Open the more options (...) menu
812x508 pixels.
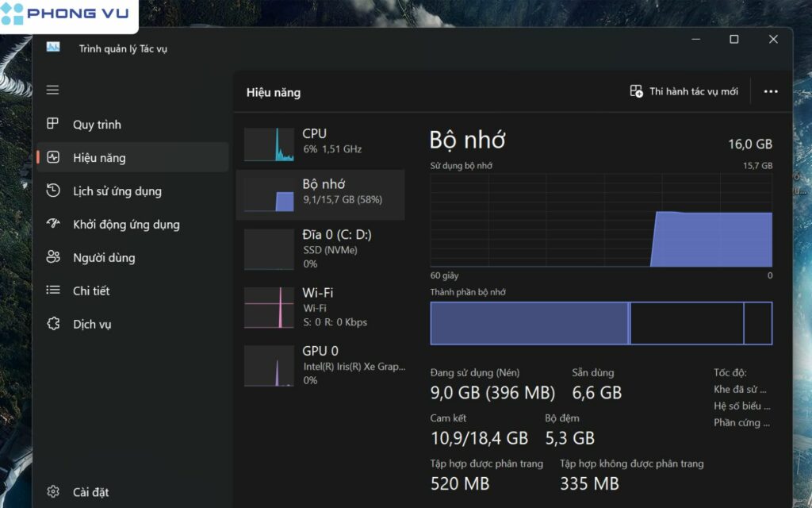770,90
